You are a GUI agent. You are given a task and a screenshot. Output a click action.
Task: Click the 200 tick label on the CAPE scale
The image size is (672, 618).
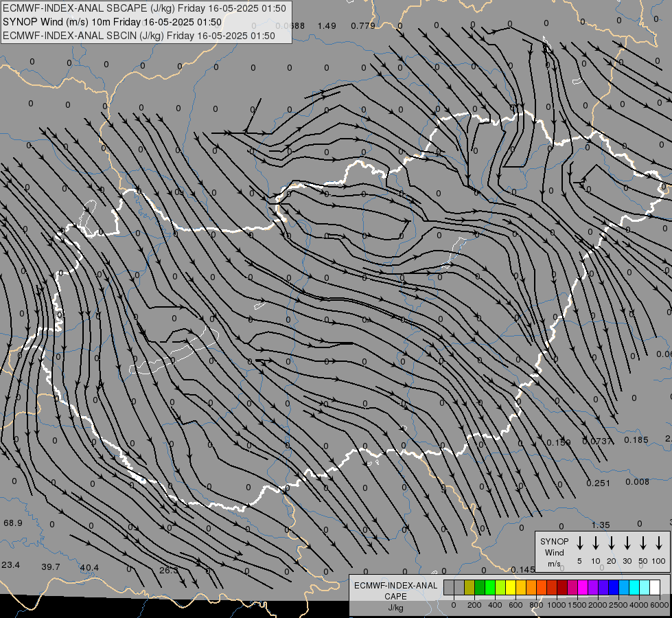tap(474, 605)
